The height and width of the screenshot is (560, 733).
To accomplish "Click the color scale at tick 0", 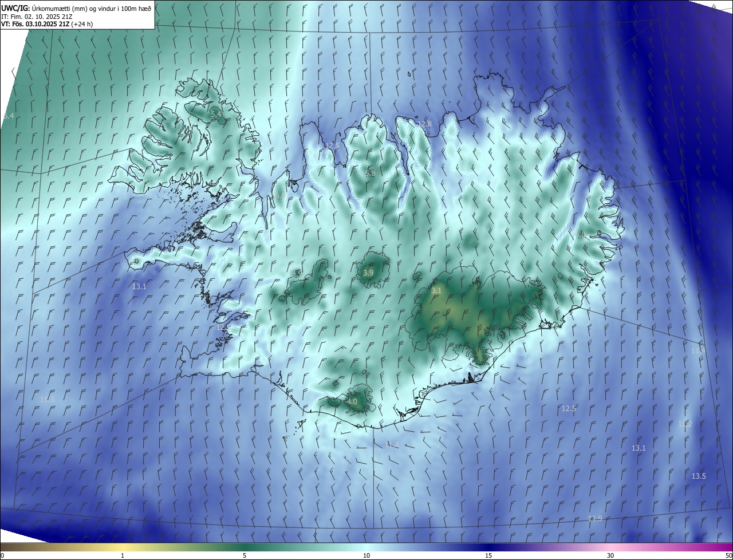I will (2, 555).
